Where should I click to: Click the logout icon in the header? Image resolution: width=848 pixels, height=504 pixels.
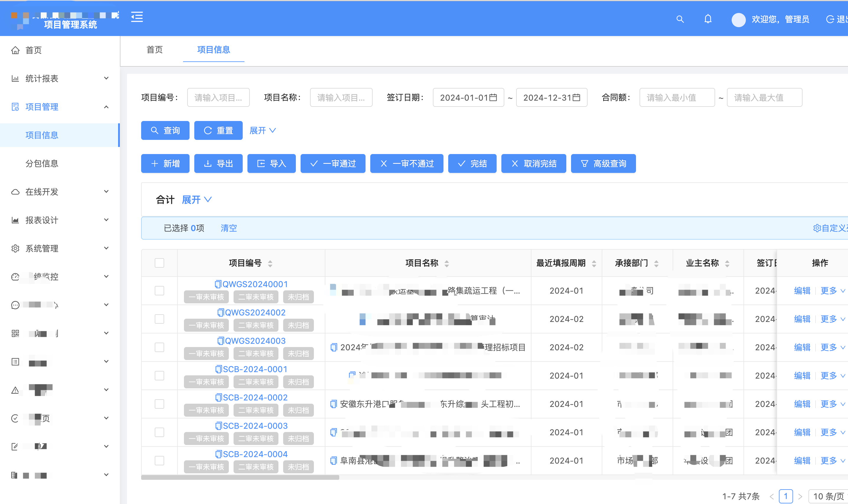point(830,19)
